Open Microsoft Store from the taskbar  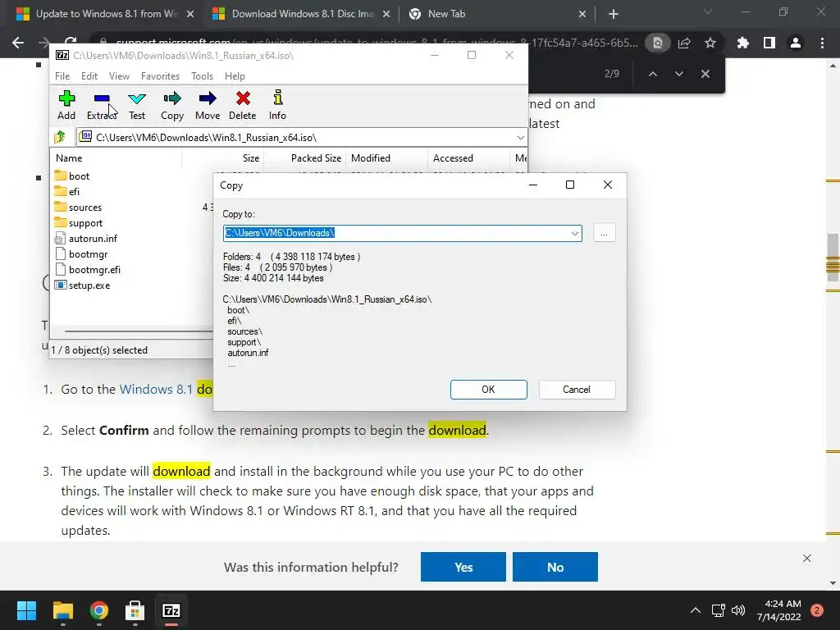[135, 610]
